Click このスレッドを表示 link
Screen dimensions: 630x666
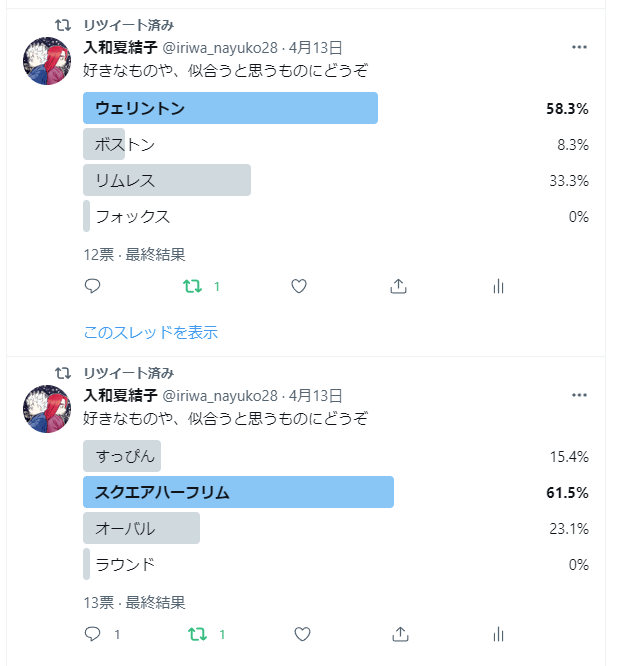tap(151, 332)
